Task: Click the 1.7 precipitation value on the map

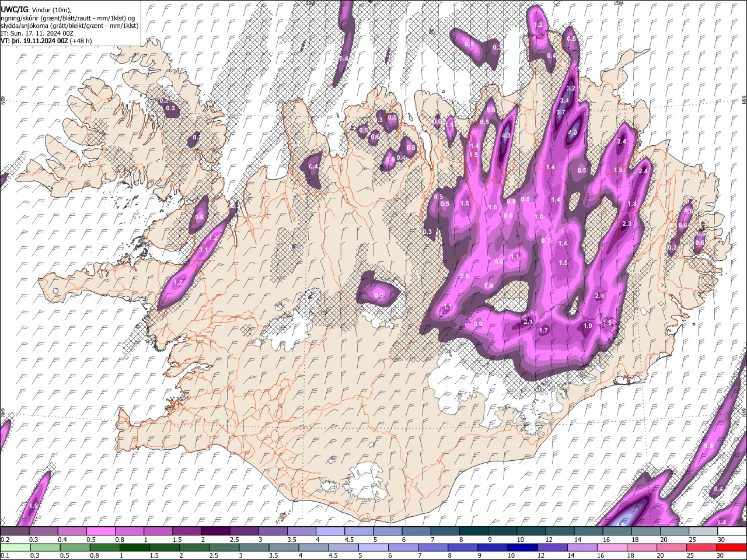Action: pyautogui.click(x=544, y=330)
